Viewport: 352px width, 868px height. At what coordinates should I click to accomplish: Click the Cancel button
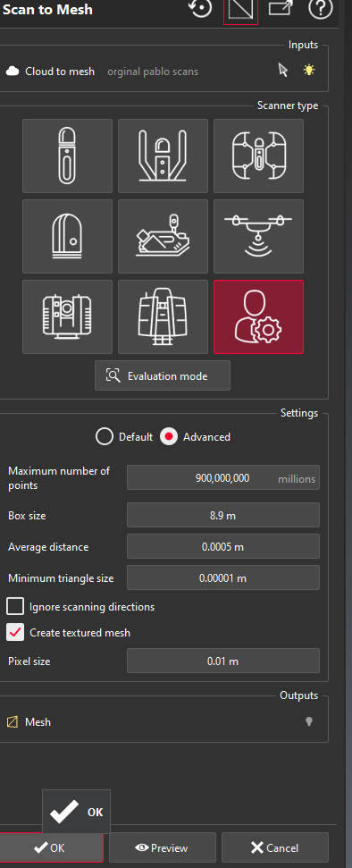click(x=275, y=847)
